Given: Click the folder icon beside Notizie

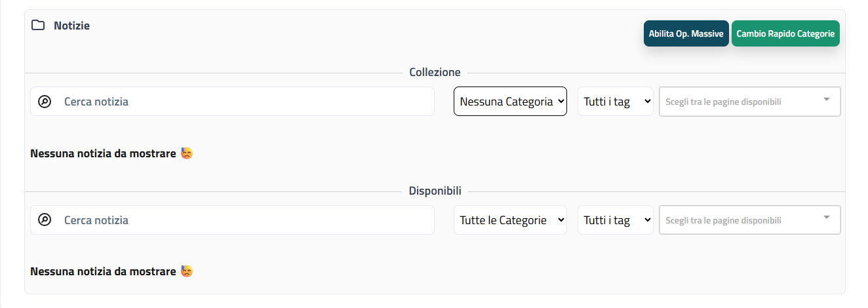Looking at the screenshot, I should click(x=38, y=26).
